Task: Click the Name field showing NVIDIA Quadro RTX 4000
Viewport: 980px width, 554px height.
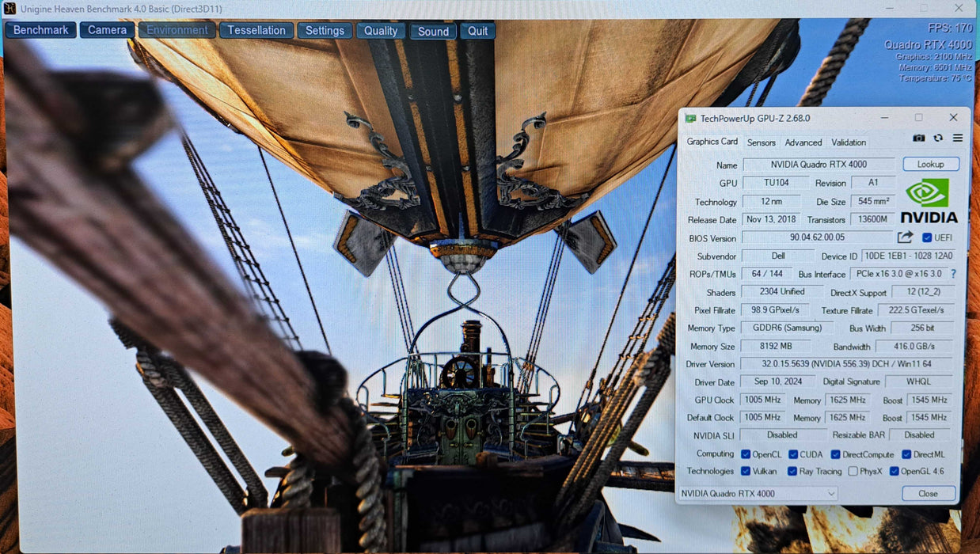Action: click(x=819, y=165)
